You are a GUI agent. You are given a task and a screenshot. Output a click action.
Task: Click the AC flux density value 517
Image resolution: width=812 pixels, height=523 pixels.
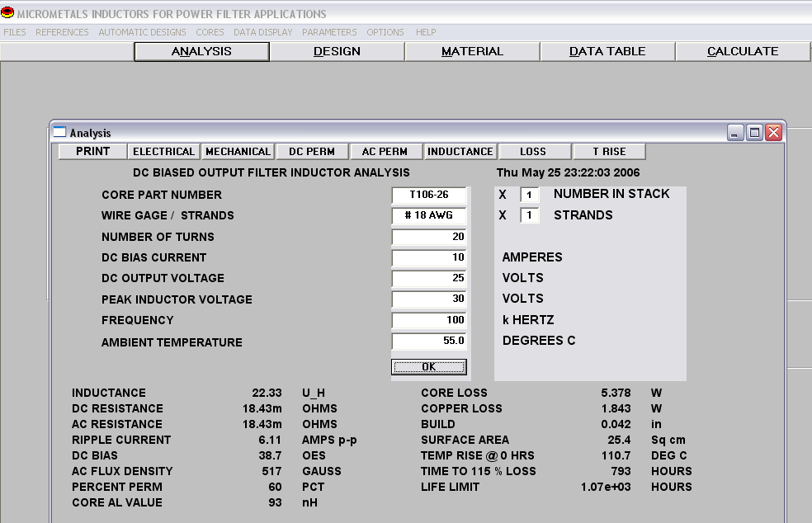pos(271,471)
